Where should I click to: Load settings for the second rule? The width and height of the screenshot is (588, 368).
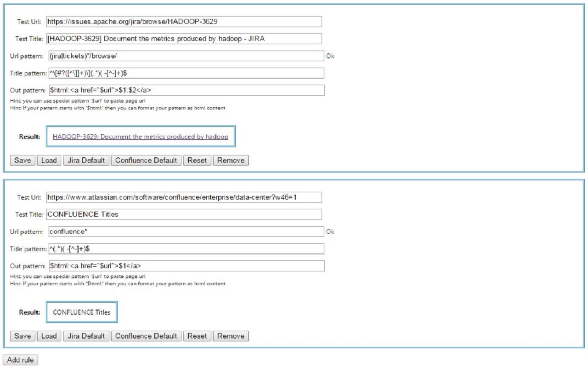click(x=49, y=336)
